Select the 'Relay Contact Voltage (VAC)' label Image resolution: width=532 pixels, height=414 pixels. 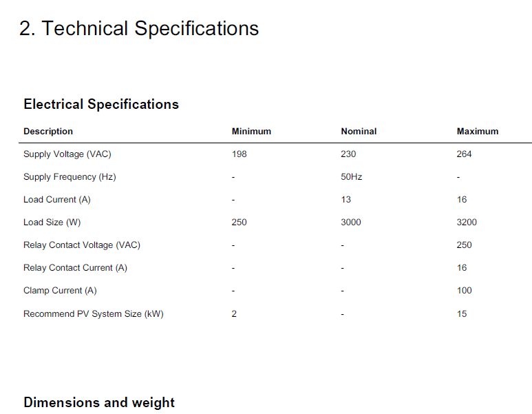82,245
